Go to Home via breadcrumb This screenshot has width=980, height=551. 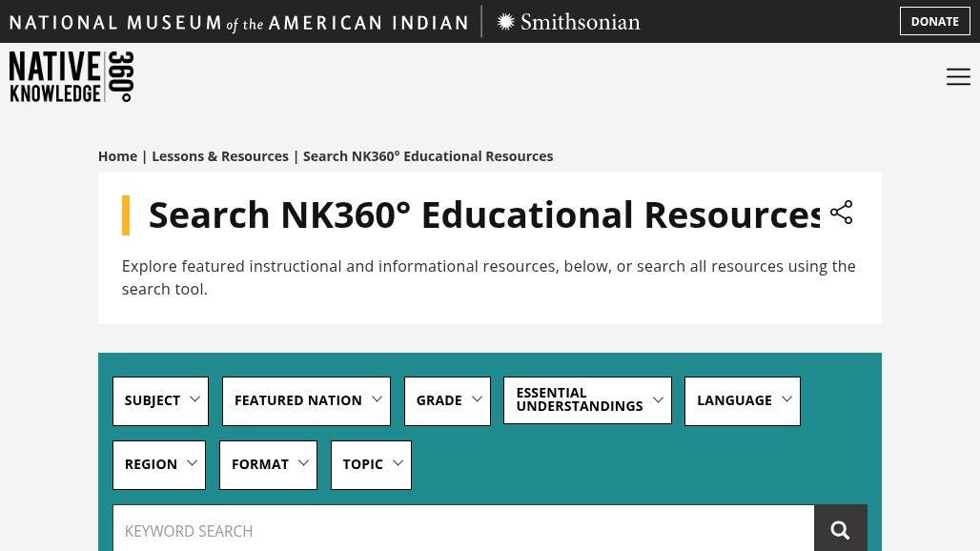117,156
